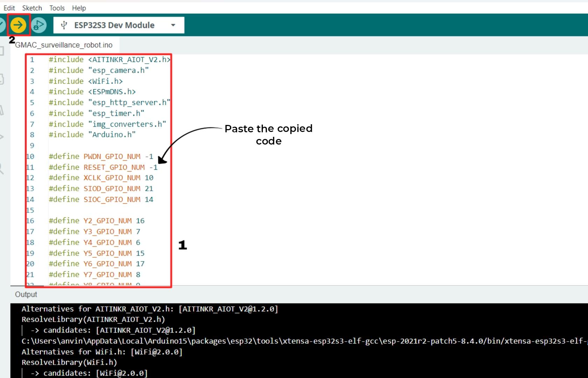Start debugging with the Debug button

38,25
